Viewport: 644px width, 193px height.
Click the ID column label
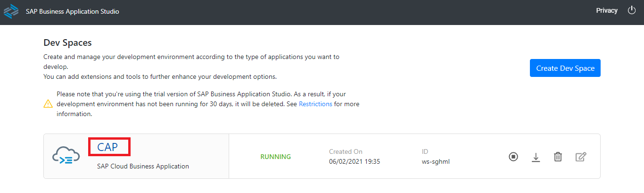425,151
